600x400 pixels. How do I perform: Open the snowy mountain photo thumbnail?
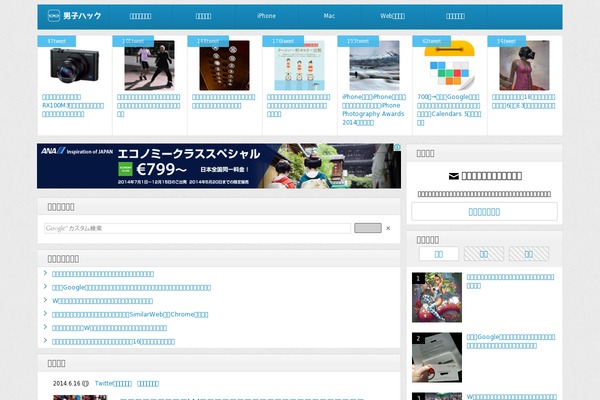[374, 65]
